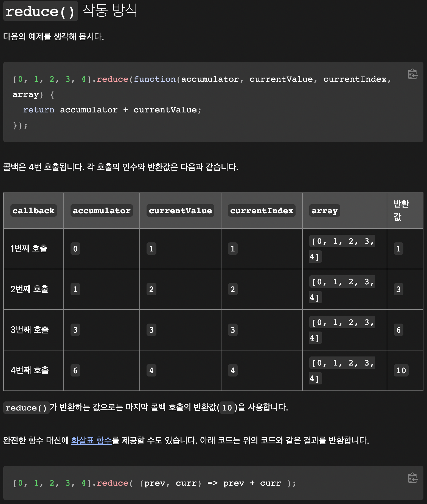Click the inline 10 value in the sentence

227,408
